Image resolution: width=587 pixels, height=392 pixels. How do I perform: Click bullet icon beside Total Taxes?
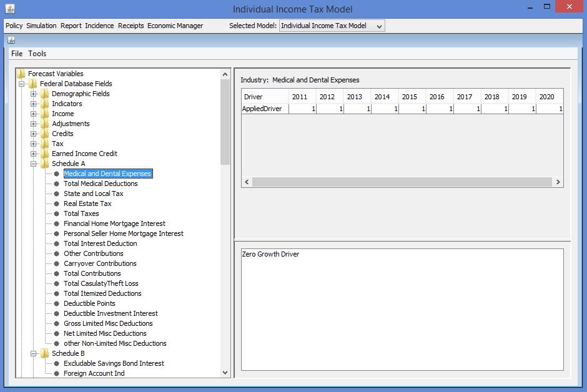pos(57,213)
